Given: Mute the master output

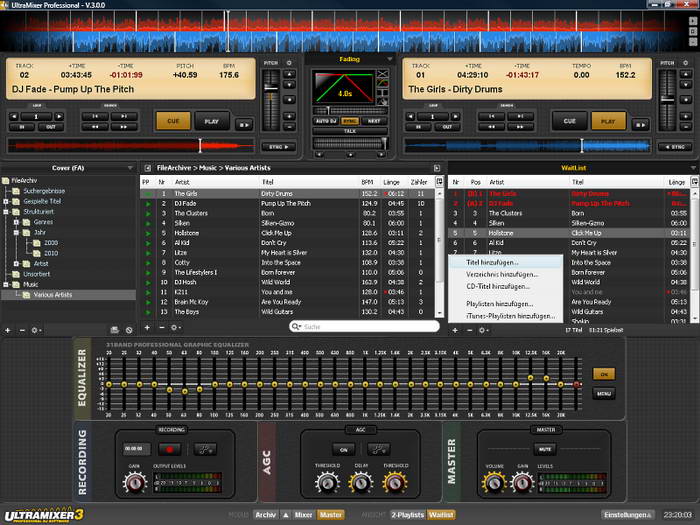Looking at the screenshot, I should pos(547,449).
